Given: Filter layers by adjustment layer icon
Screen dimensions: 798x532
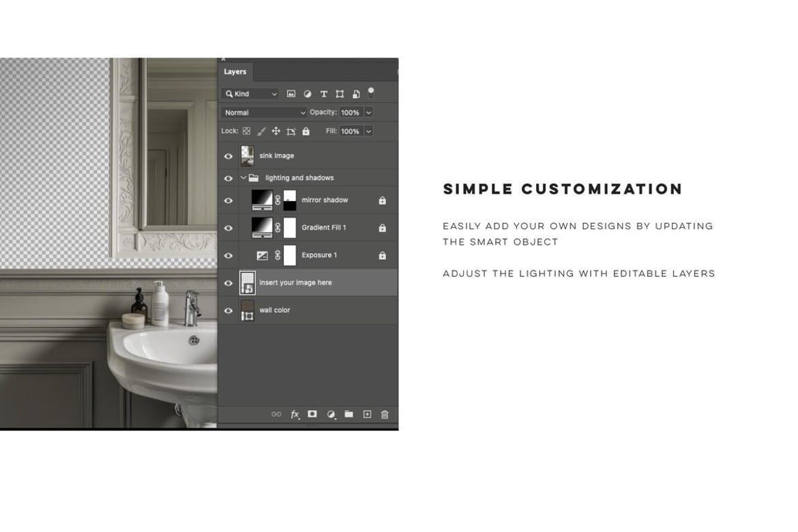Looking at the screenshot, I should coord(308,93).
